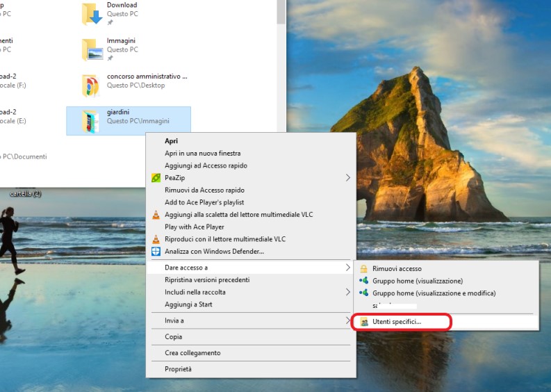Select the giardini folder thumbnail

tap(92, 121)
